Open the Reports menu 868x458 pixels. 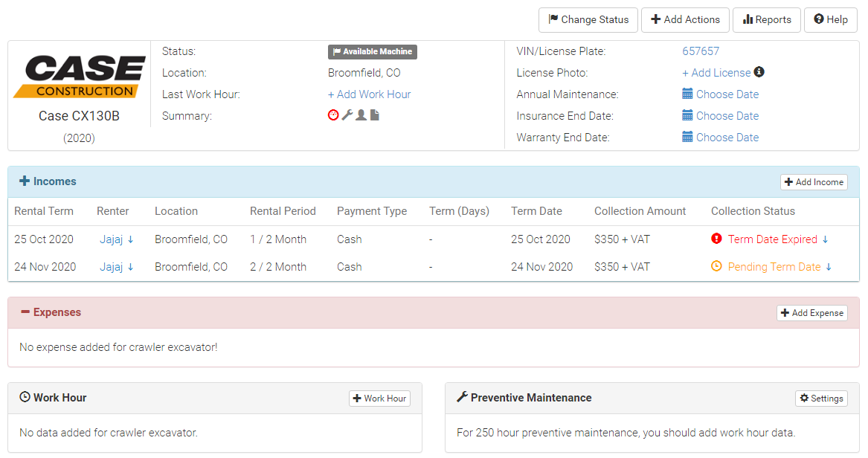(766, 20)
